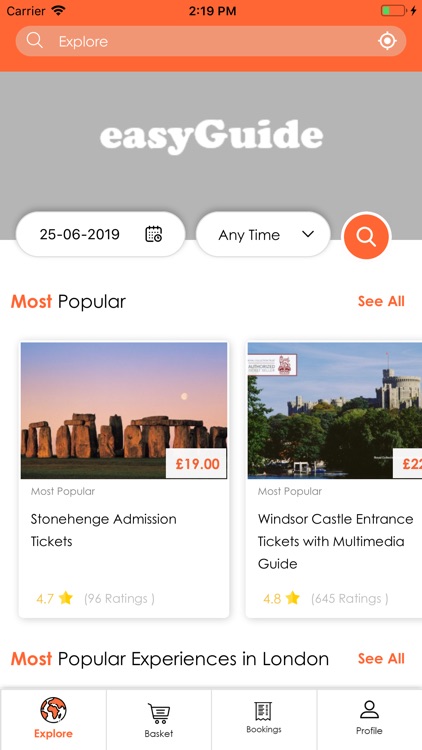The width and height of the screenshot is (422, 750).
Task: Tap the location target icon
Action: click(x=387, y=41)
